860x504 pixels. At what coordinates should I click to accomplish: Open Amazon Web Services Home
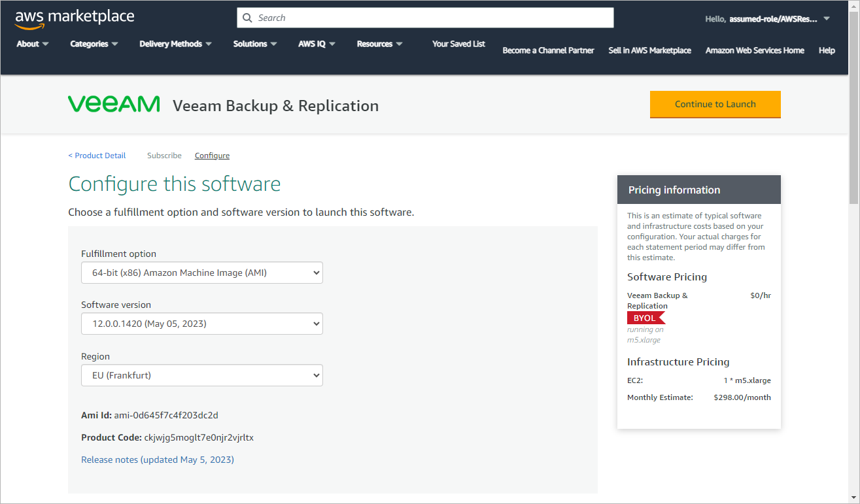(x=755, y=50)
